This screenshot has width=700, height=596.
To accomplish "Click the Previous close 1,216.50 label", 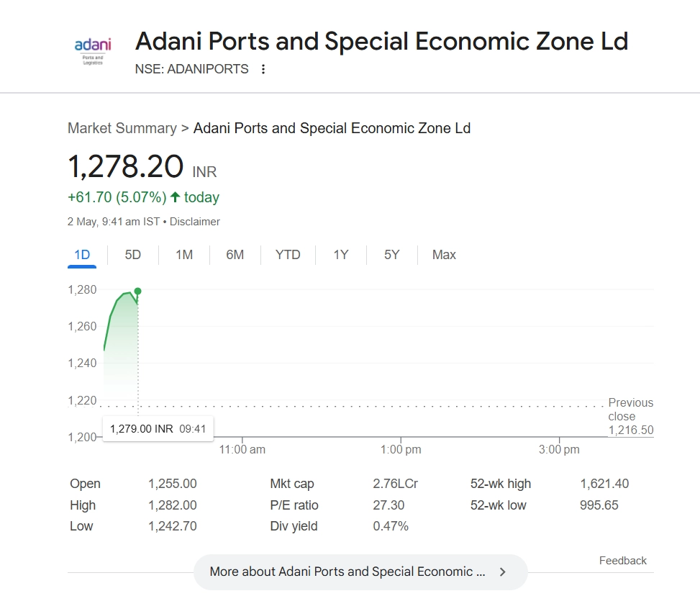I will 630,417.
